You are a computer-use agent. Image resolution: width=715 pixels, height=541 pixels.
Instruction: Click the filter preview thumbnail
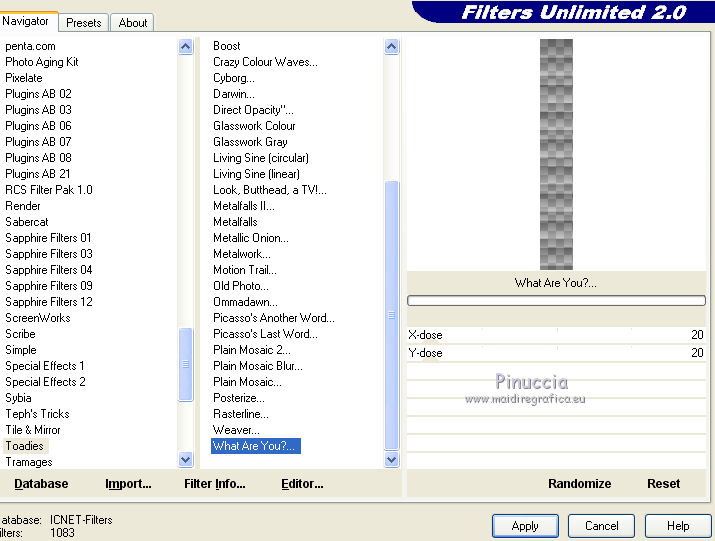(x=556, y=154)
